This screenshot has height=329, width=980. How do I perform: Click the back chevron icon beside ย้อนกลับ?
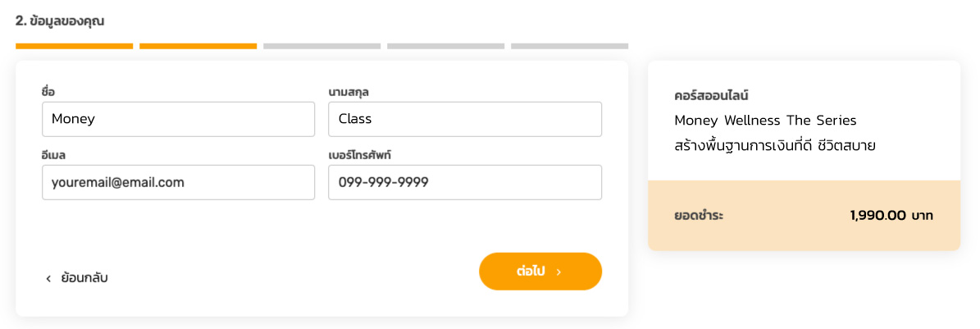click(x=48, y=279)
